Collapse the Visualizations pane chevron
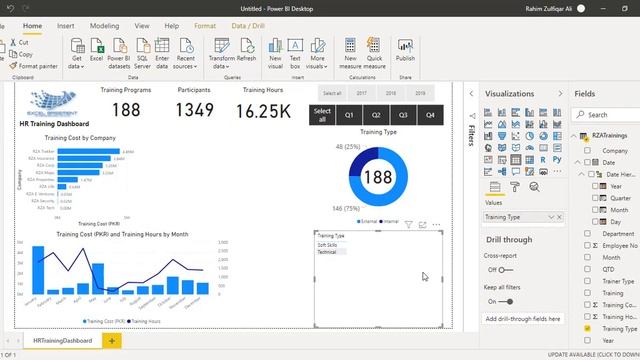The width and height of the screenshot is (640, 360). [x=560, y=93]
